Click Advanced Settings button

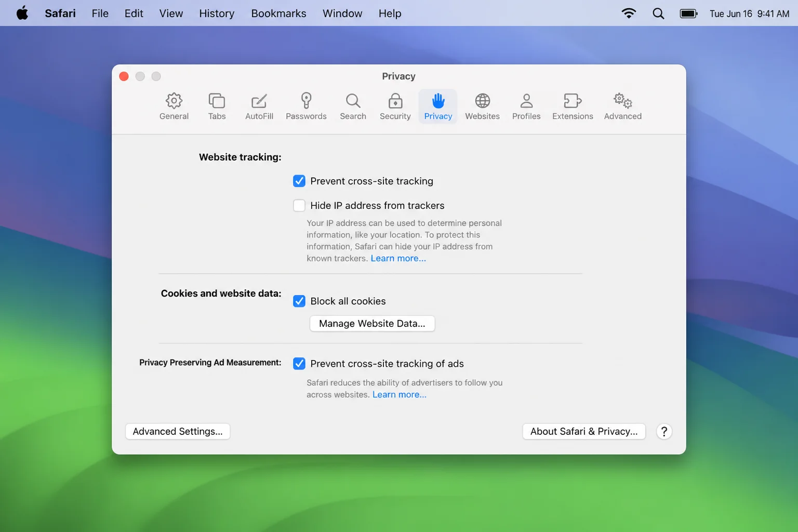coord(178,431)
